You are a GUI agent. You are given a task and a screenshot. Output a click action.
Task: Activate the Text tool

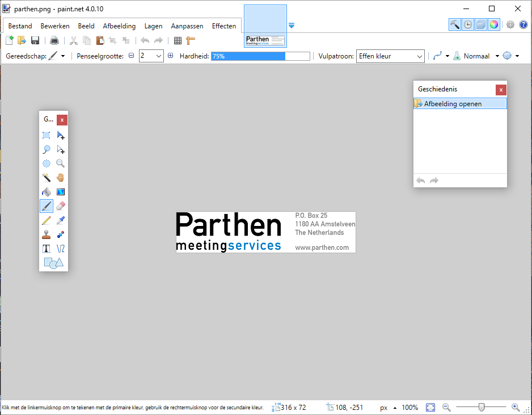(x=47, y=249)
